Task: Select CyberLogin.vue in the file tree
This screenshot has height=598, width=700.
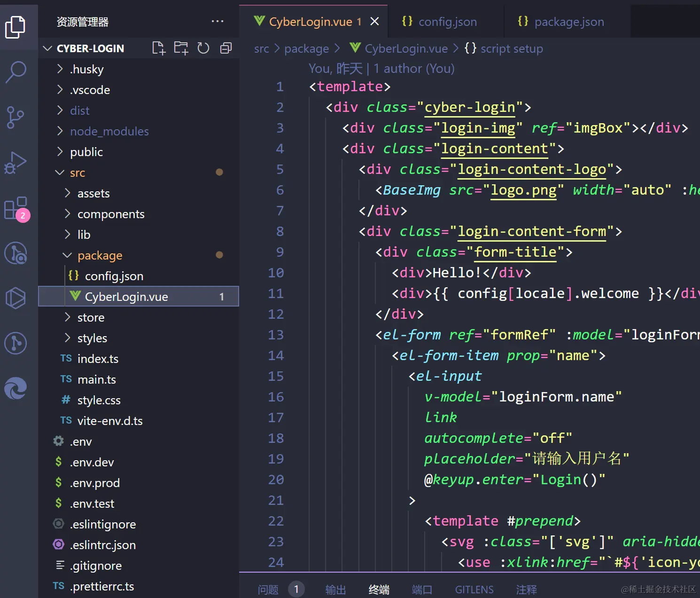Action: [x=139, y=297]
